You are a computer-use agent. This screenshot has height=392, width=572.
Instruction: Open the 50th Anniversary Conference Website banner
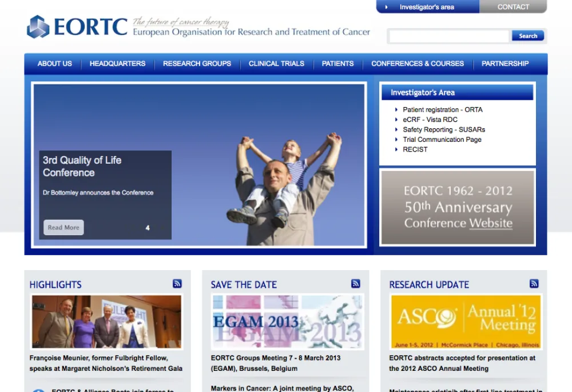click(x=458, y=207)
